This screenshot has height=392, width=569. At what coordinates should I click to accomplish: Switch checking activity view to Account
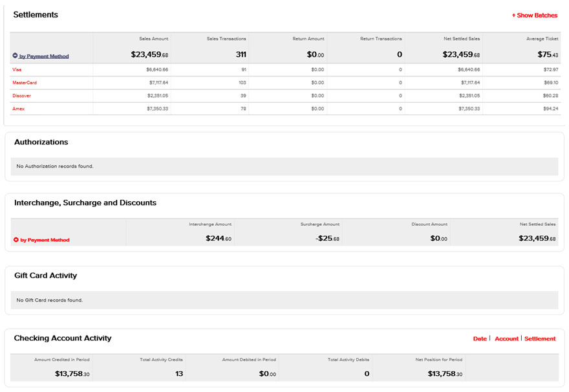click(x=506, y=338)
